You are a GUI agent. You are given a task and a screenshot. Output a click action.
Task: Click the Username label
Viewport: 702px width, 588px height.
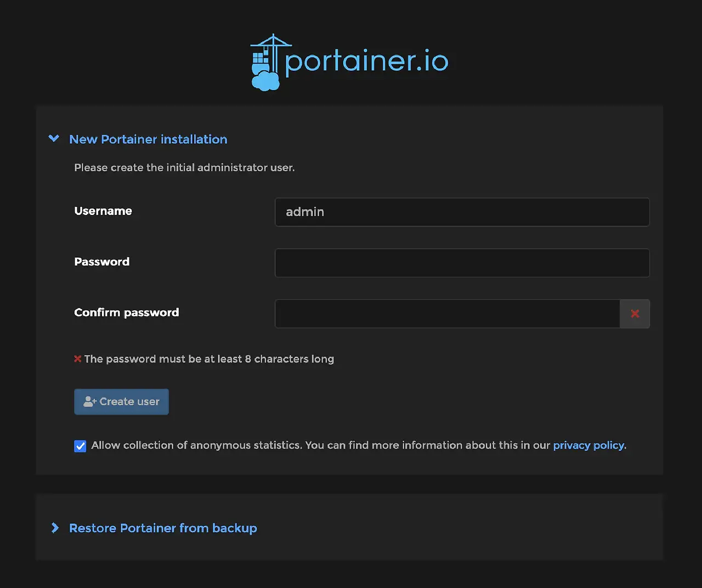[103, 211]
